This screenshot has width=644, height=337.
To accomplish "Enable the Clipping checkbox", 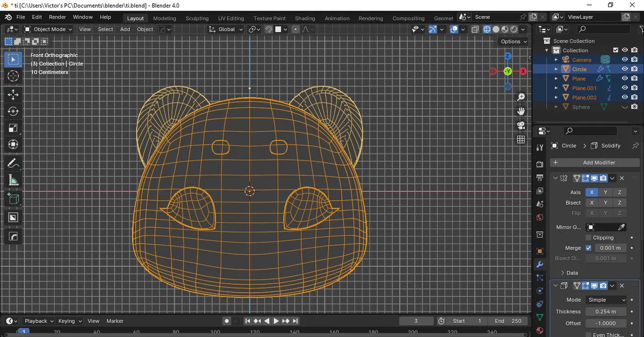I will click(589, 237).
